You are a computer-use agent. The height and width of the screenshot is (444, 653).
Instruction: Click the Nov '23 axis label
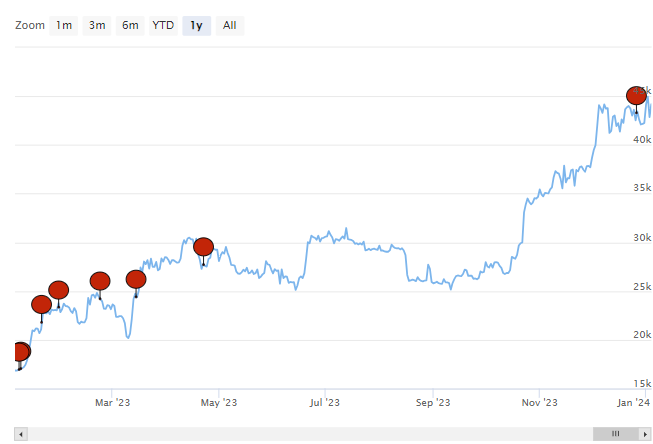[x=540, y=403]
